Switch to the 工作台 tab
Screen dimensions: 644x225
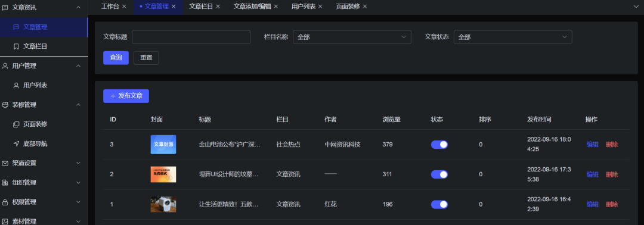(110, 7)
